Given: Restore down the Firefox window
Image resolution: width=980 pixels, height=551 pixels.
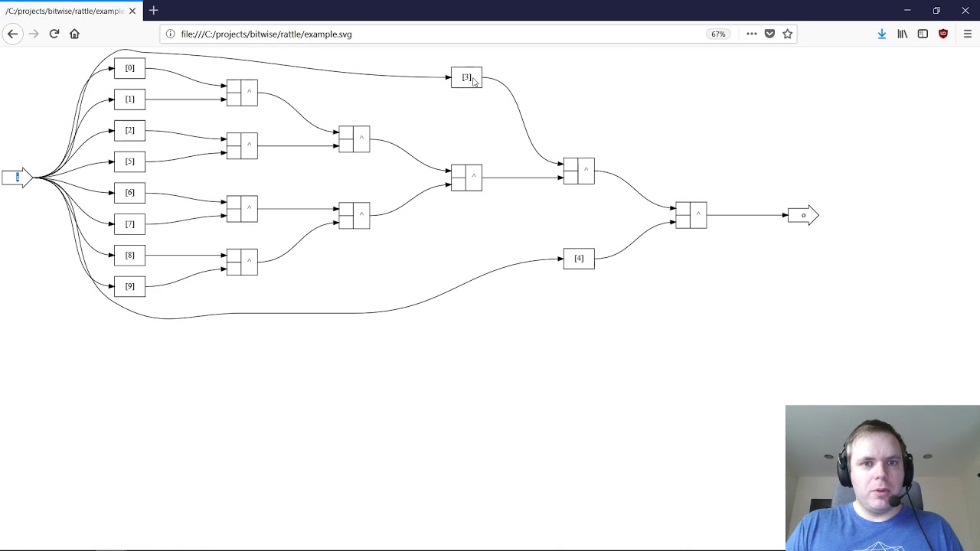Looking at the screenshot, I should click(936, 11).
